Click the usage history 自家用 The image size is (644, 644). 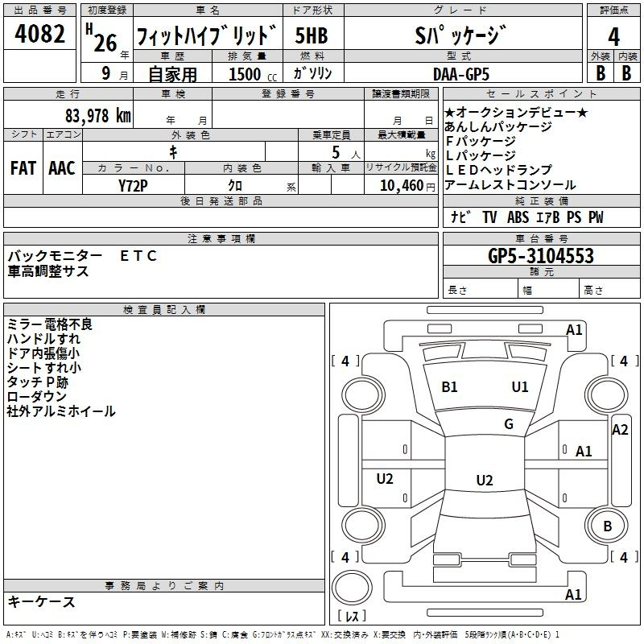(x=172, y=74)
